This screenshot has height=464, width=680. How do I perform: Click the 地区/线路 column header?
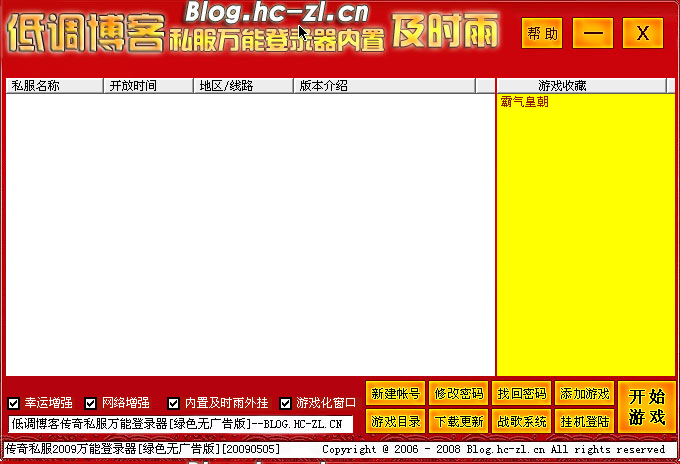pos(243,86)
